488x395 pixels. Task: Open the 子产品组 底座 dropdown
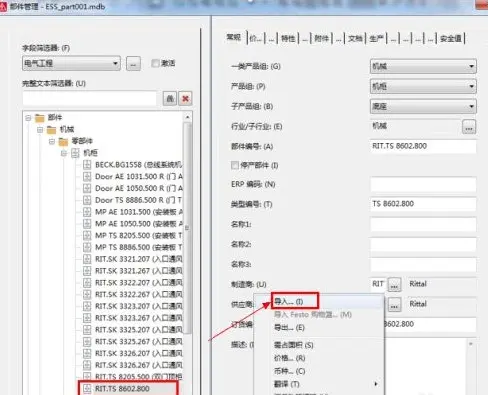(423, 106)
